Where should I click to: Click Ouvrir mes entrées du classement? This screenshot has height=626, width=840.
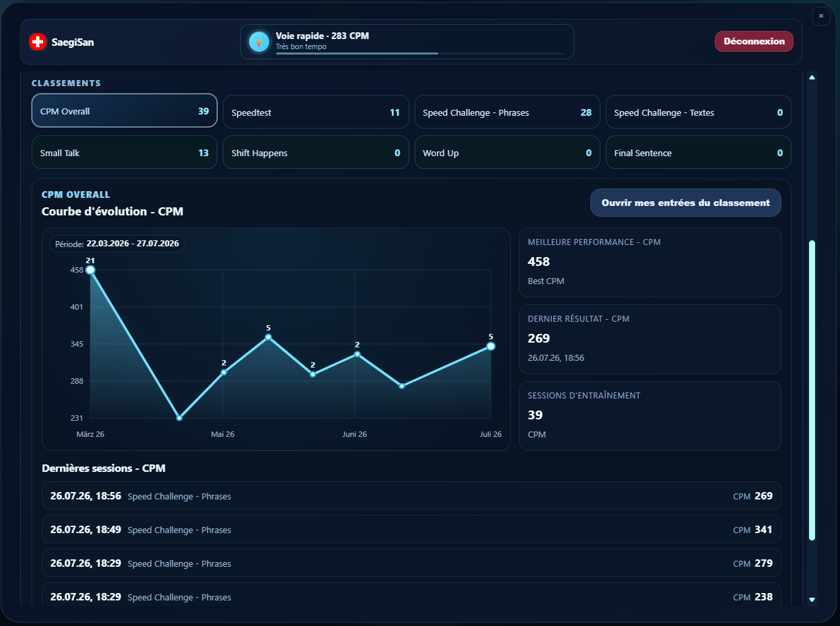coord(685,203)
